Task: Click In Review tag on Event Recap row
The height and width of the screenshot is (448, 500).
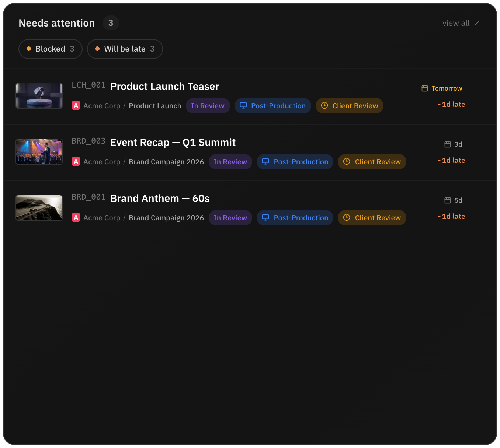Action: pyautogui.click(x=230, y=162)
